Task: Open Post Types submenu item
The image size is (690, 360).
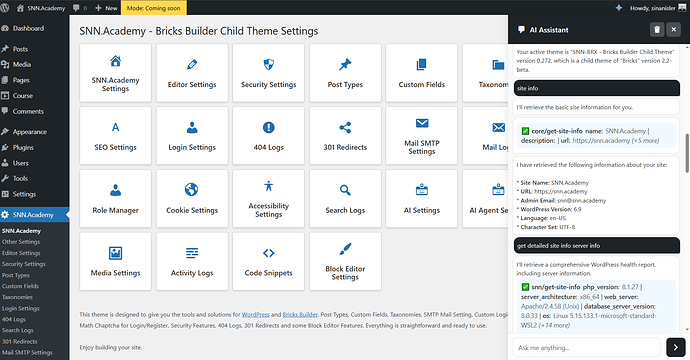Action: tap(16, 275)
